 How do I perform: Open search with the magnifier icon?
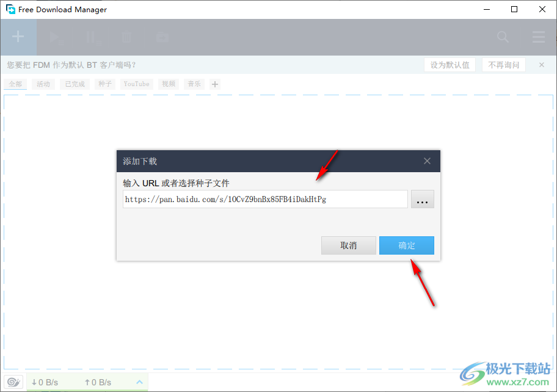(503, 37)
